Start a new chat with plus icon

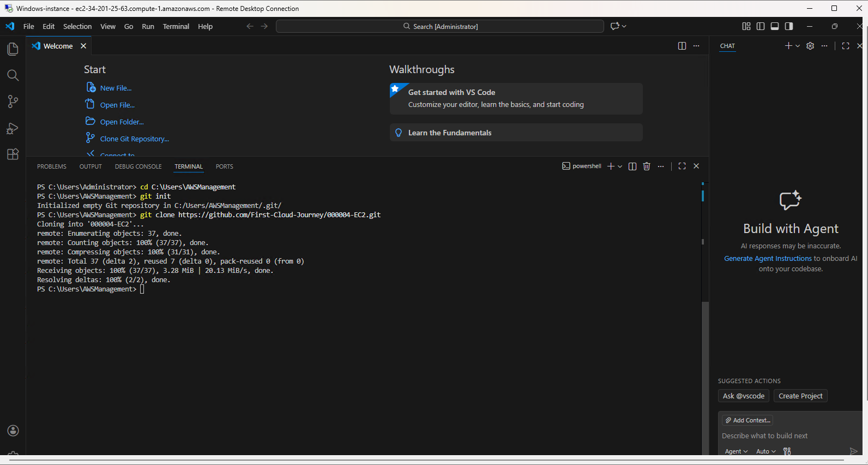click(788, 46)
